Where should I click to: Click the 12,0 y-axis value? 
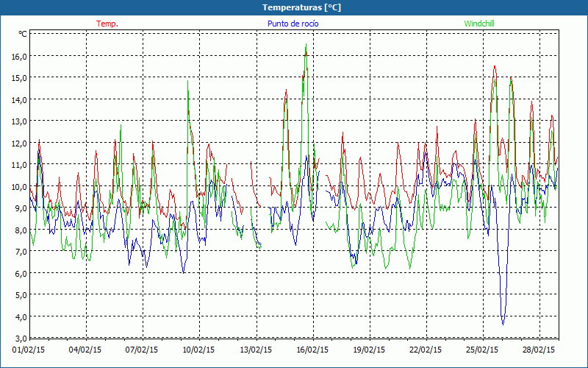point(19,143)
